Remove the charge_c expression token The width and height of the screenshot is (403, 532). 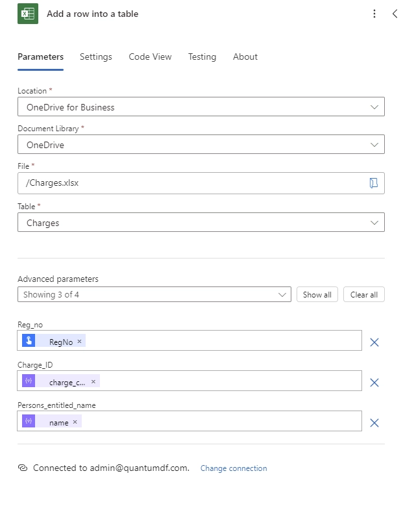(93, 381)
